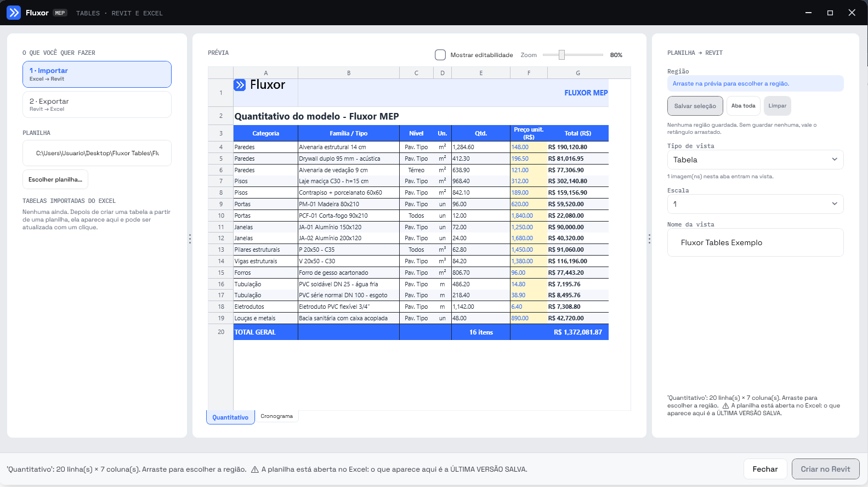
Task: Click the FLUXOR MEP text in preview header
Action: pos(586,93)
